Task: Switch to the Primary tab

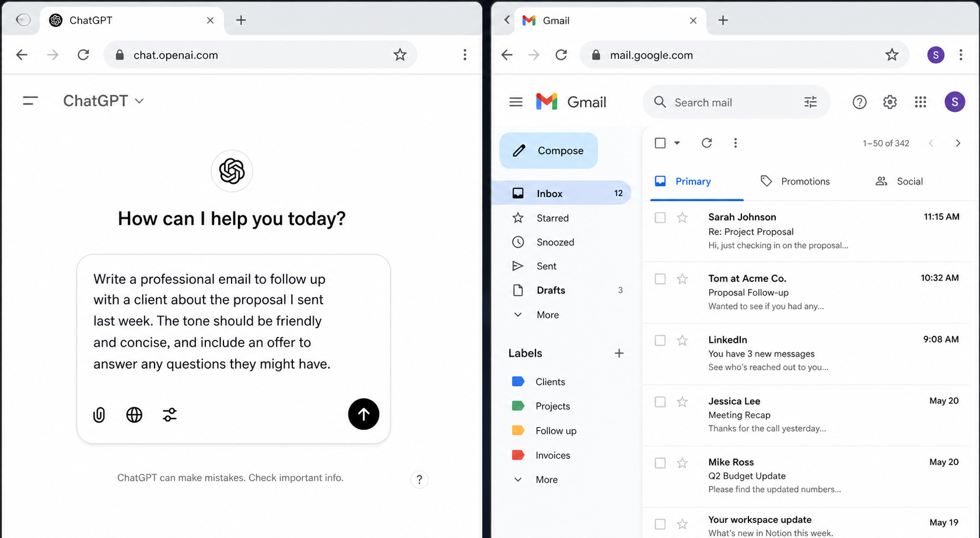Action: pos(696,181)
